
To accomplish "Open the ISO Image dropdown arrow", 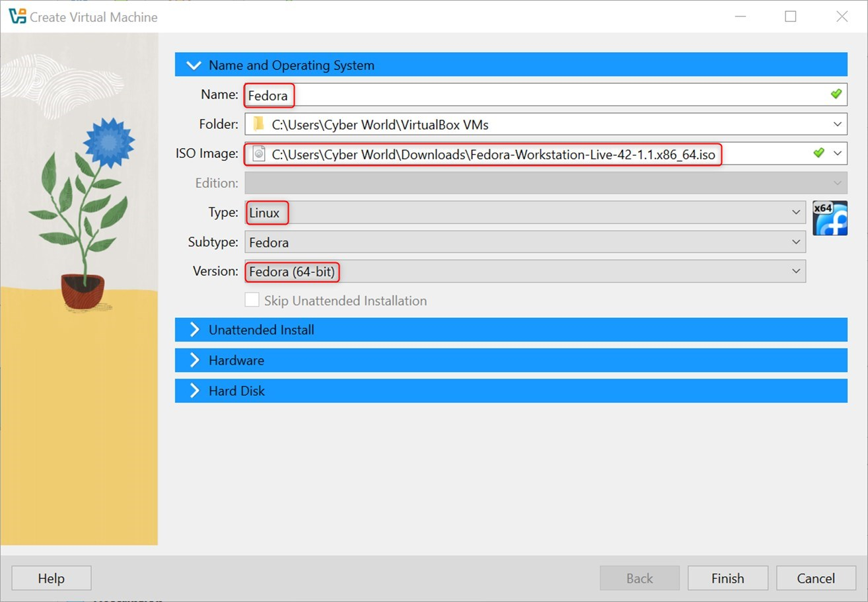I will [838, 153].
